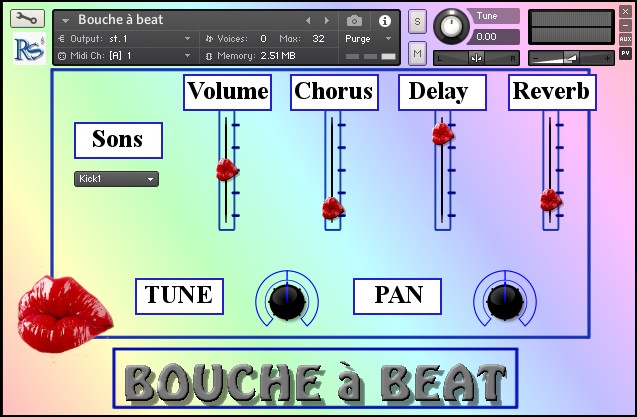Toggle the Mute M button

coord(417,53)
